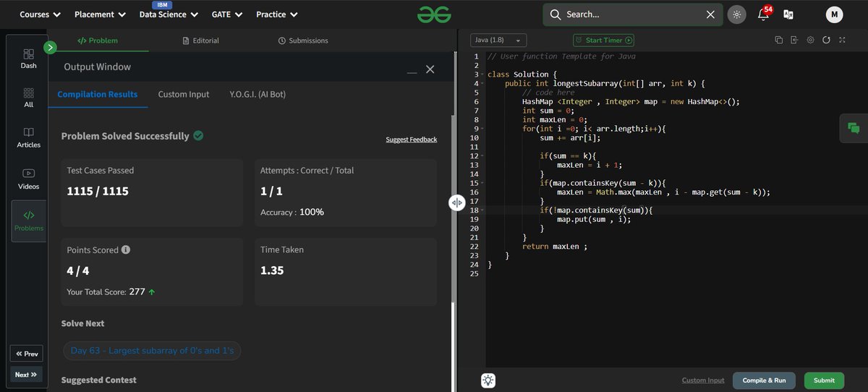
Task: Switch to the Editorial tab
Action: pos(201,41)
